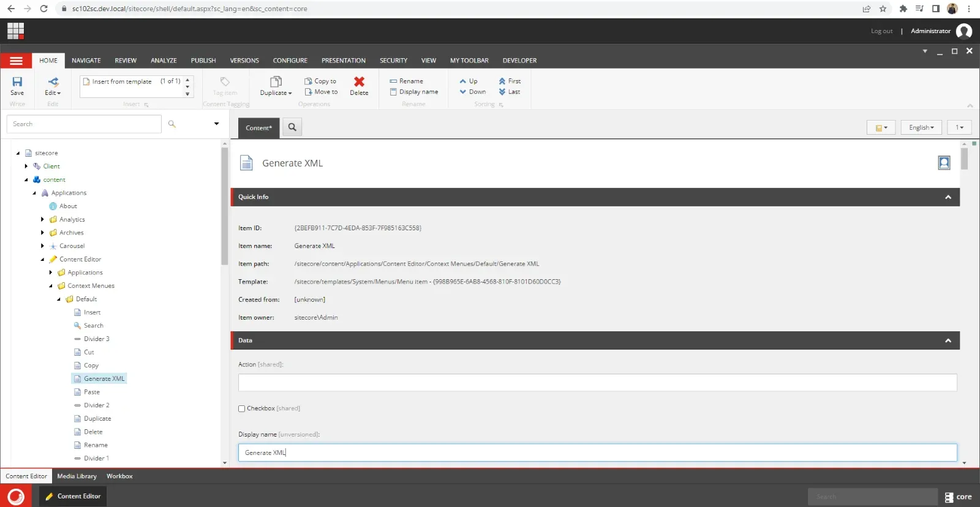The height and width of the screenshot is (507, 980).
Task: Select the Divider 3 tree item
Action: [x=96, y=339]
